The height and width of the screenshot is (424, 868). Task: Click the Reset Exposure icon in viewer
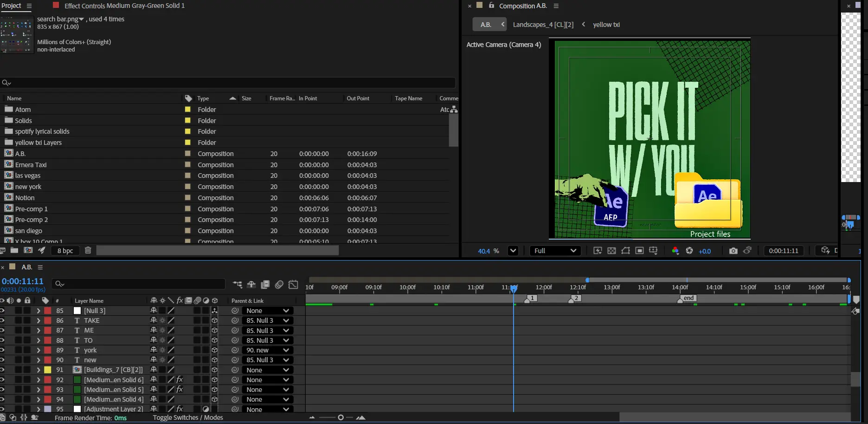[689, 251]
